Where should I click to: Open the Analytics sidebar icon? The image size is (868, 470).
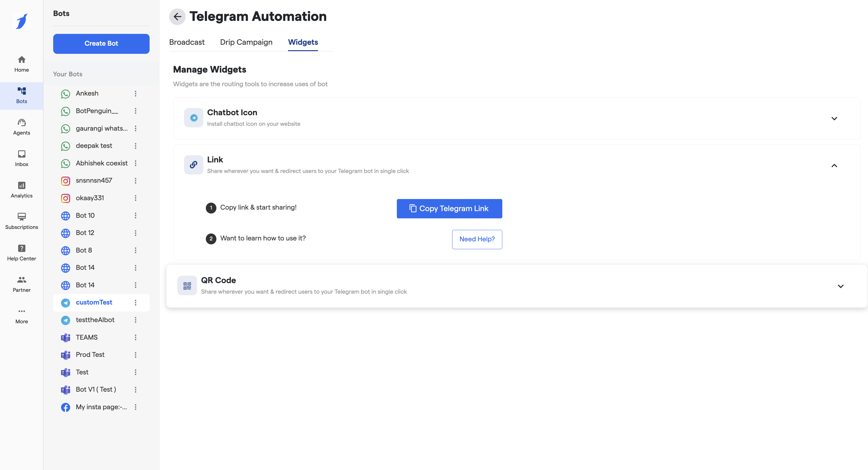click(21, 190)
